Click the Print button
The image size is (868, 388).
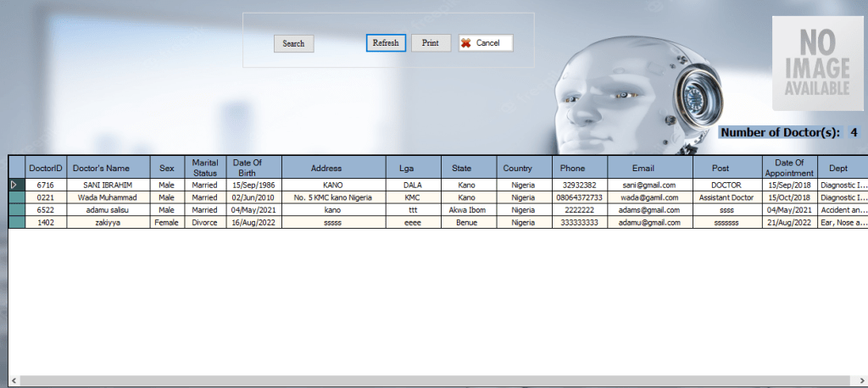[x=431, y=43]
